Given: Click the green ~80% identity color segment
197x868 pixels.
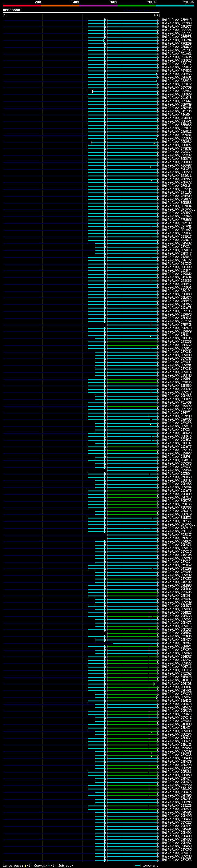Looking at the screenshot, I should 137,6.
